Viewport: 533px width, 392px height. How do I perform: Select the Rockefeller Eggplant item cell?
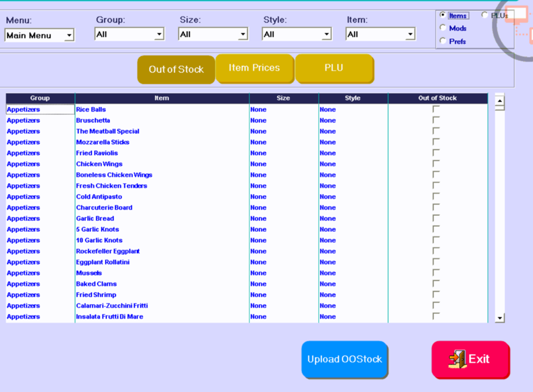click(162, 251)
